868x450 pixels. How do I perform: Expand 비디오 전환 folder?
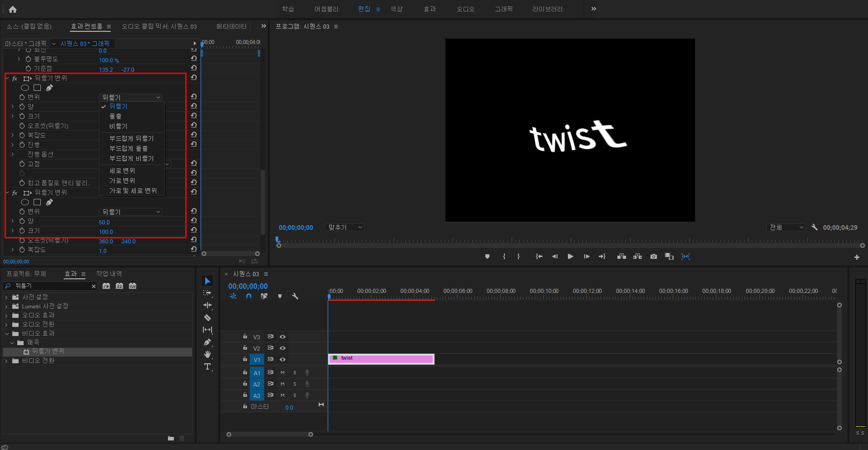[6, 361]
